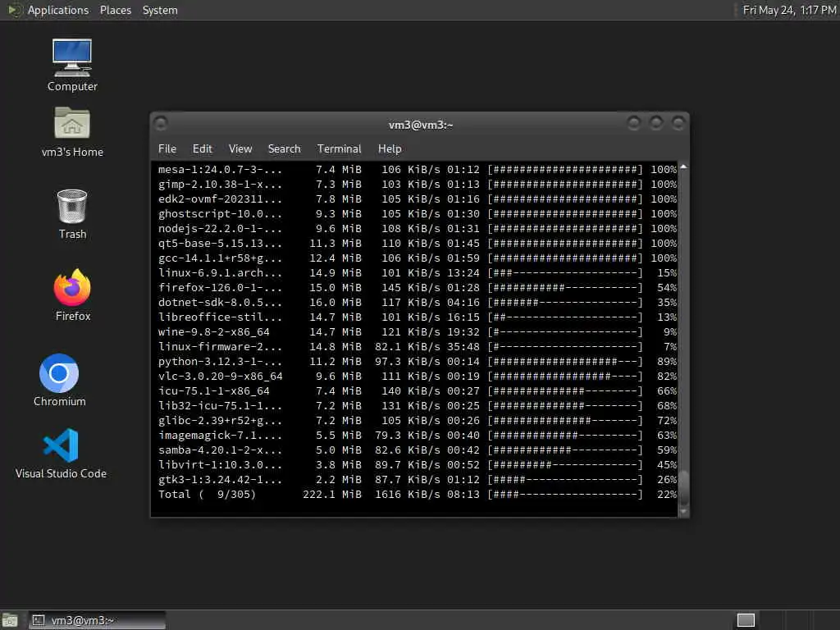This screenshot has width=840, height=630.
Task: Click the show desktop icon in bottom panel
Action: tap(10, 620)
